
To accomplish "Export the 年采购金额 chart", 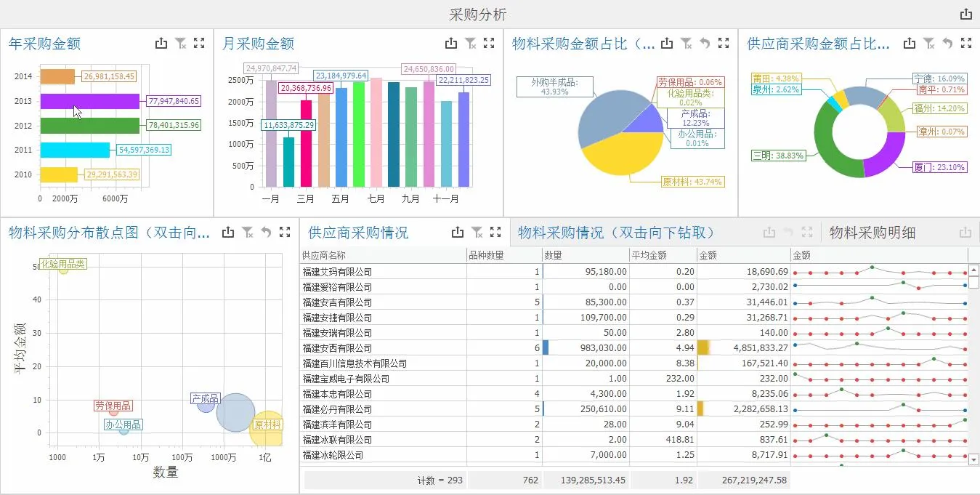I will pyautogui.click(x=161, y=44).
